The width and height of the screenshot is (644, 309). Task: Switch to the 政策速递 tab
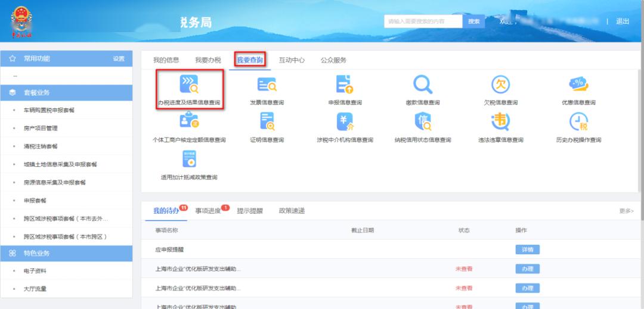click(292, 211)
